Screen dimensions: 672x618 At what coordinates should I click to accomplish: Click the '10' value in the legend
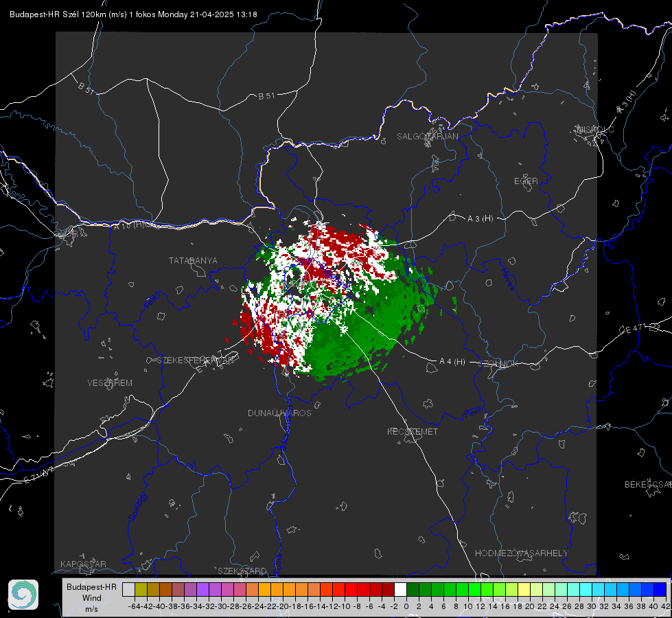point(468,606)
